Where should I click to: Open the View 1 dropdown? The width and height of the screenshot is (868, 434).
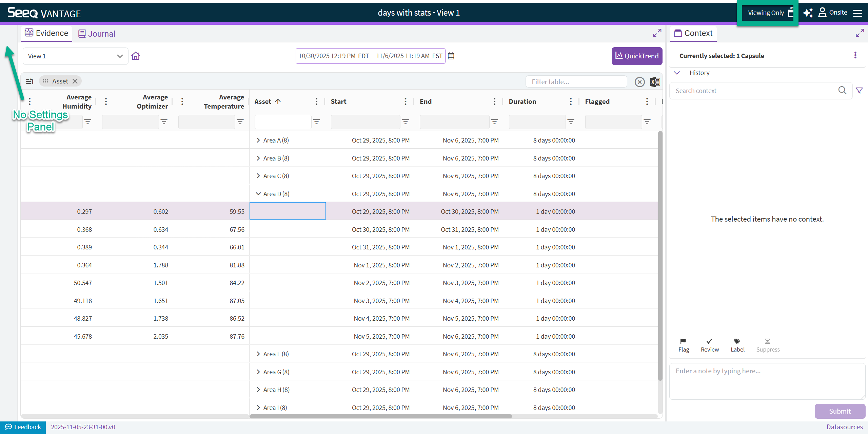pyautogui.click(x=75, y=56)
